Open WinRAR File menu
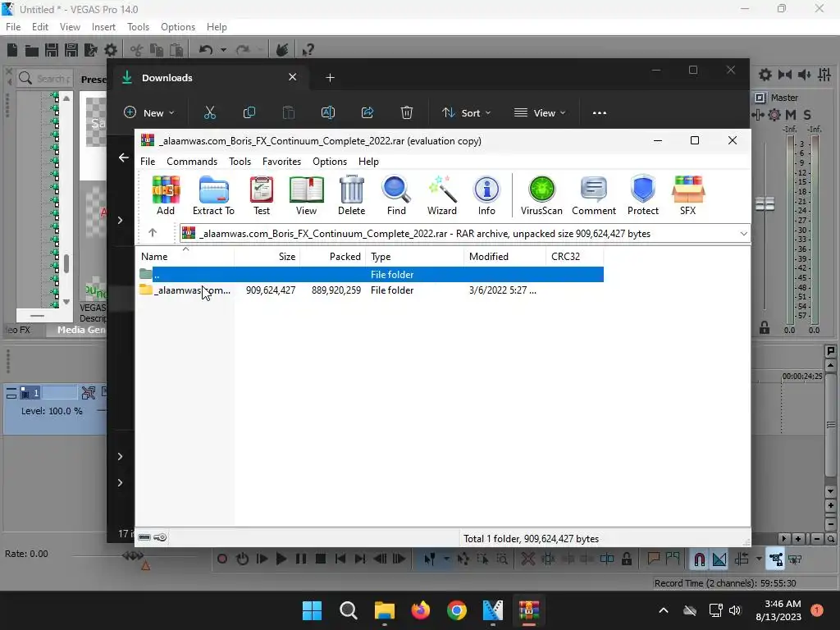Image resolution: width=840 pixels, height=630 pixels. pyautogui.click(x=148, y=162)
